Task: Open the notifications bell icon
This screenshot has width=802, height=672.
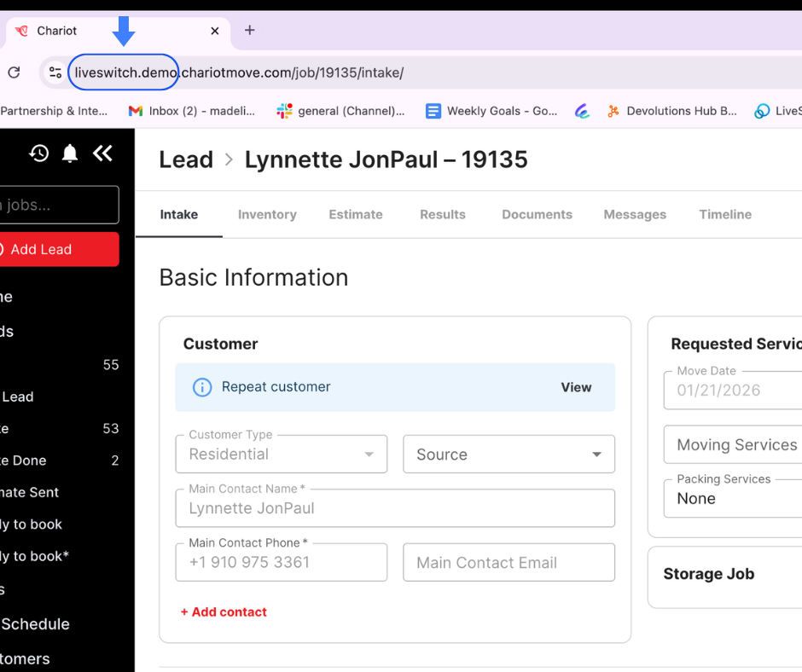Action: coord(70,154)
